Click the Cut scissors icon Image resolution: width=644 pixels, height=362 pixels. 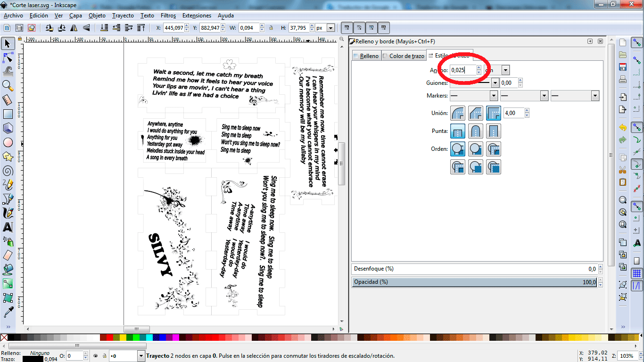coord(623,169)
